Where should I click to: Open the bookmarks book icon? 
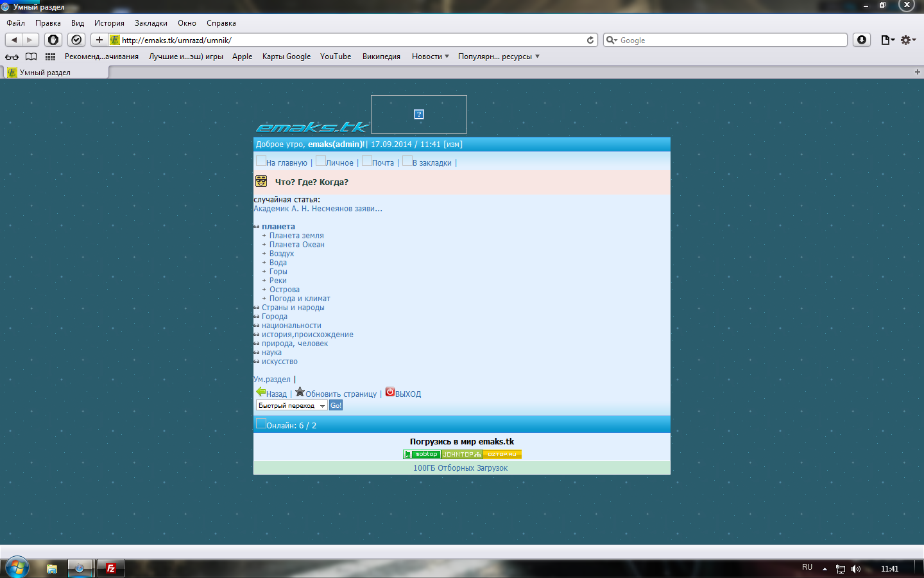pyautogui.click(x=31, y=57)
